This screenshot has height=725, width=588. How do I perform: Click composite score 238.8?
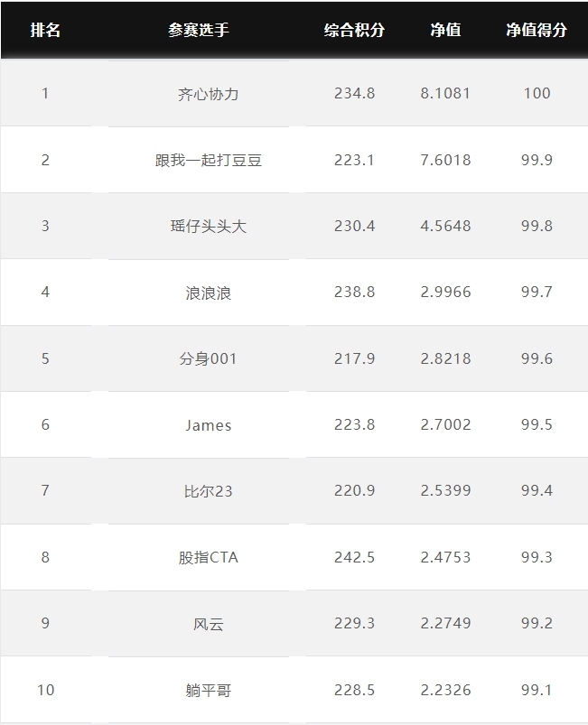pyautogui.click(x=354, y=293)
